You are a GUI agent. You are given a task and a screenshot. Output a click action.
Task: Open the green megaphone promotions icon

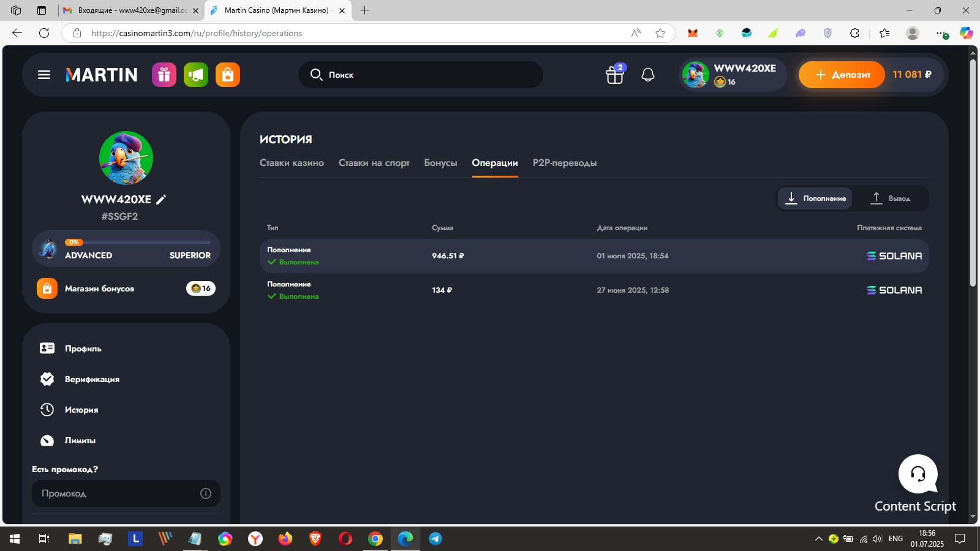tap(196, 75)
